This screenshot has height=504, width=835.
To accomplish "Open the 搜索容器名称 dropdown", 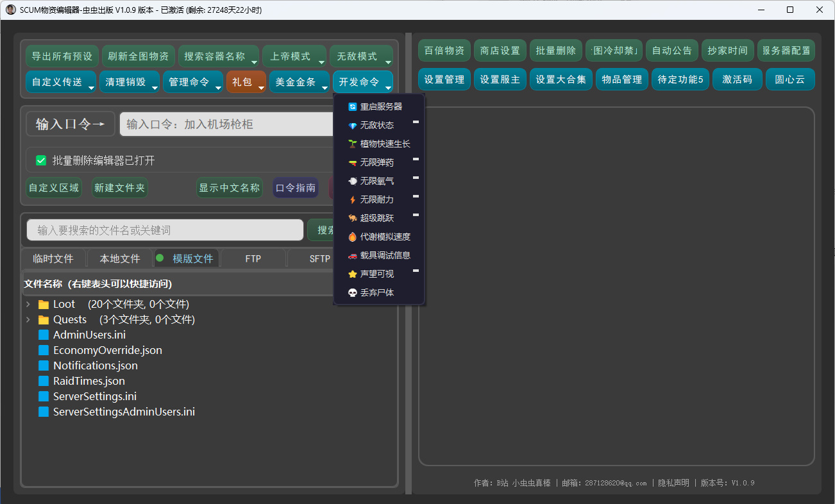I will pyautogui.click(x=219, y=56).
